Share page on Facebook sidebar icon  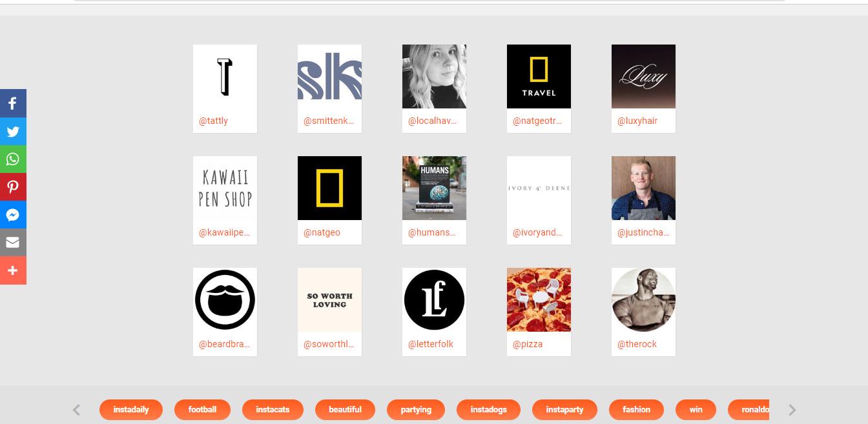click(x=13, y=103)
